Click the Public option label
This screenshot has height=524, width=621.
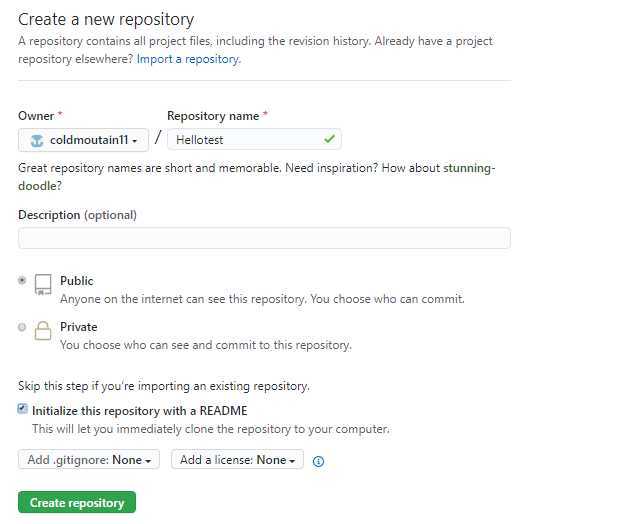coord(77,281)
